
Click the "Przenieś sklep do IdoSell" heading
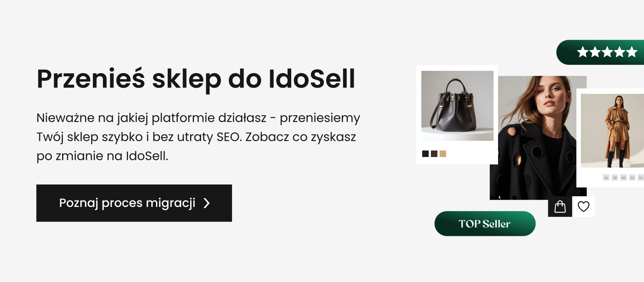tap(196, 79)
